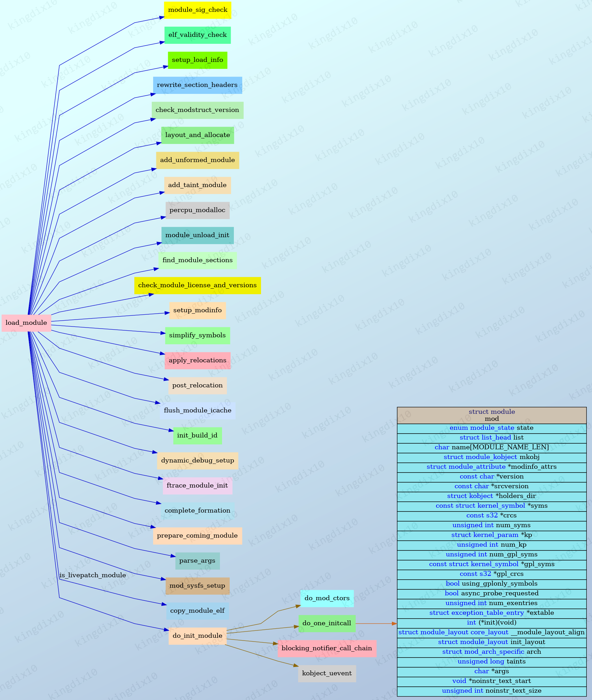Click the struct module mod header
This screenshot has height=700, width=592.
492,415
